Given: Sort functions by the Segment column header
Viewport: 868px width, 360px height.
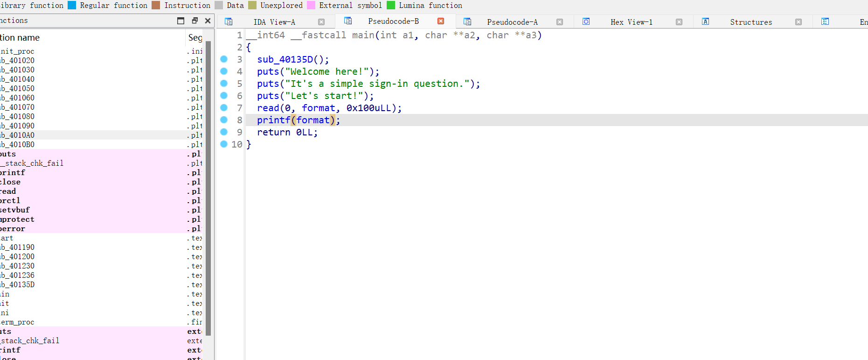Looking at the screenshot, I should (195, 37).
